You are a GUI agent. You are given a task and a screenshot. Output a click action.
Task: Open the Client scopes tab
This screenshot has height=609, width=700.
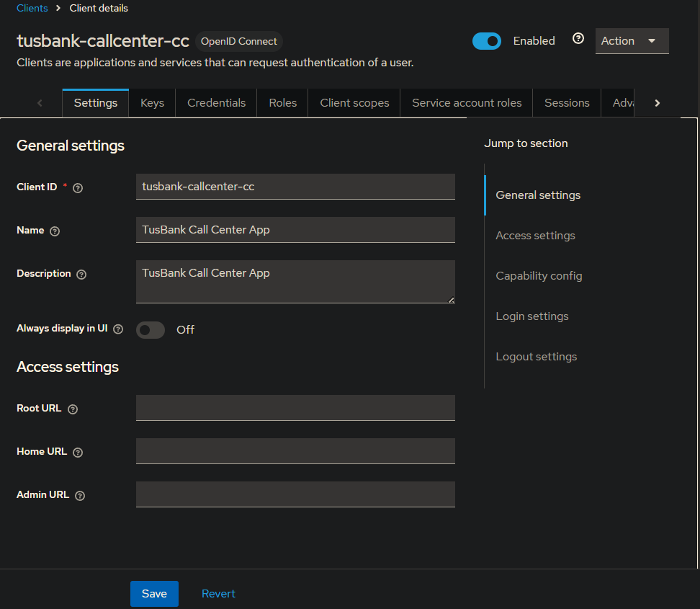point(354,103)
